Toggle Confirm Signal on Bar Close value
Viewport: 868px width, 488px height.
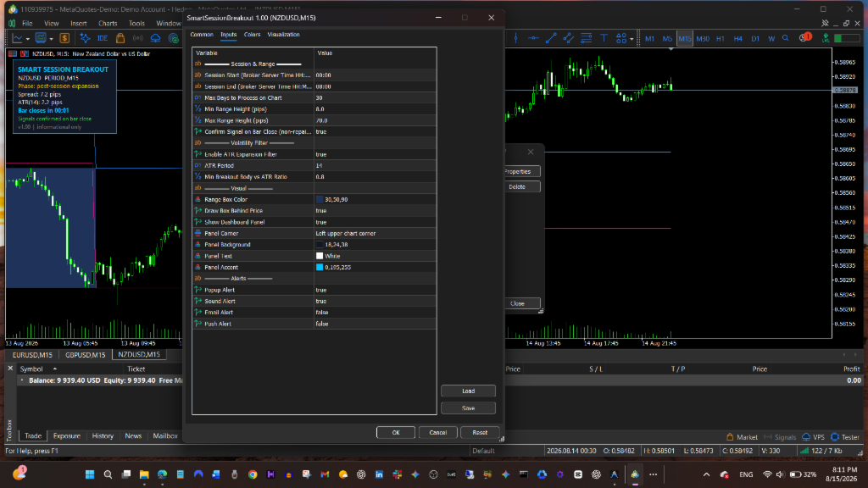pos(376,131)
